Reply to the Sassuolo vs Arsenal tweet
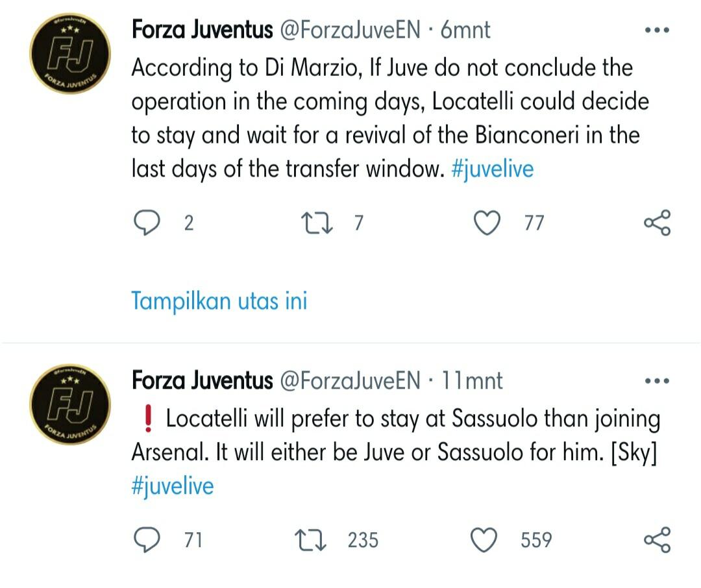The width and height of the screenshot is (701, 588). tap(146, 540)
